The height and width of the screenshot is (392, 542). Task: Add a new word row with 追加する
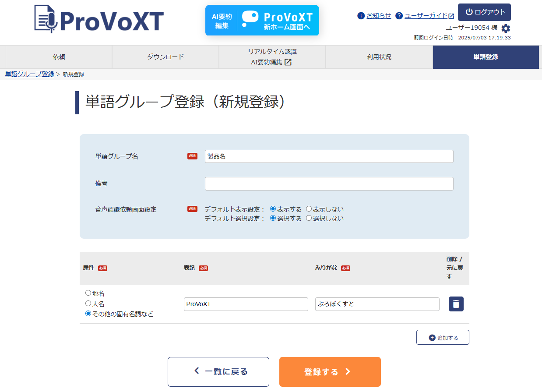(443, 338)
